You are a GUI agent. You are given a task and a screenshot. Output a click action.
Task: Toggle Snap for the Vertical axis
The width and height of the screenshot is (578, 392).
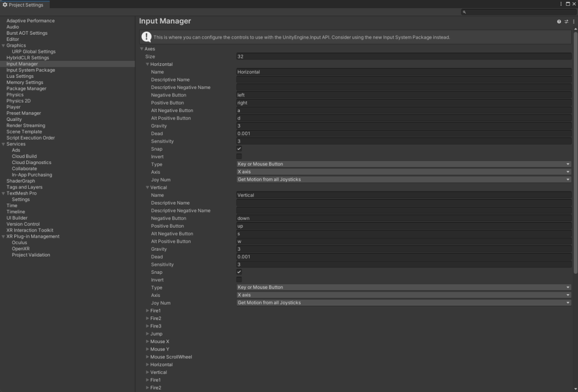239,272
